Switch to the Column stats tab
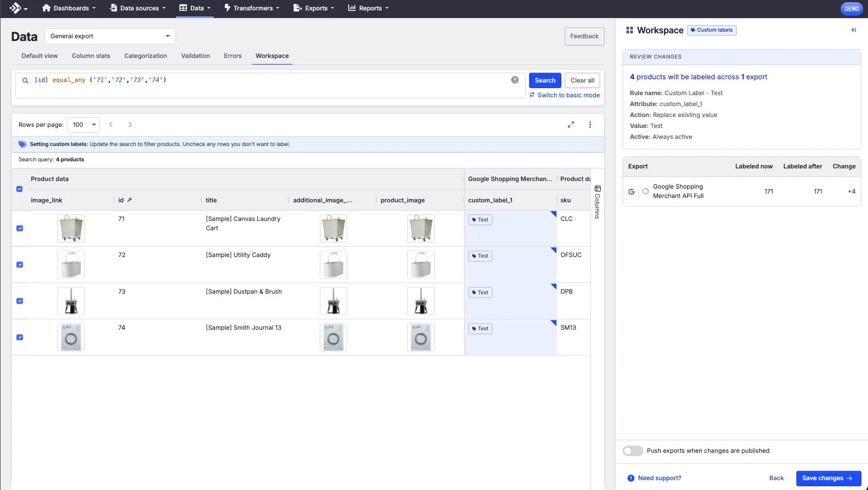 coord(91,56)
